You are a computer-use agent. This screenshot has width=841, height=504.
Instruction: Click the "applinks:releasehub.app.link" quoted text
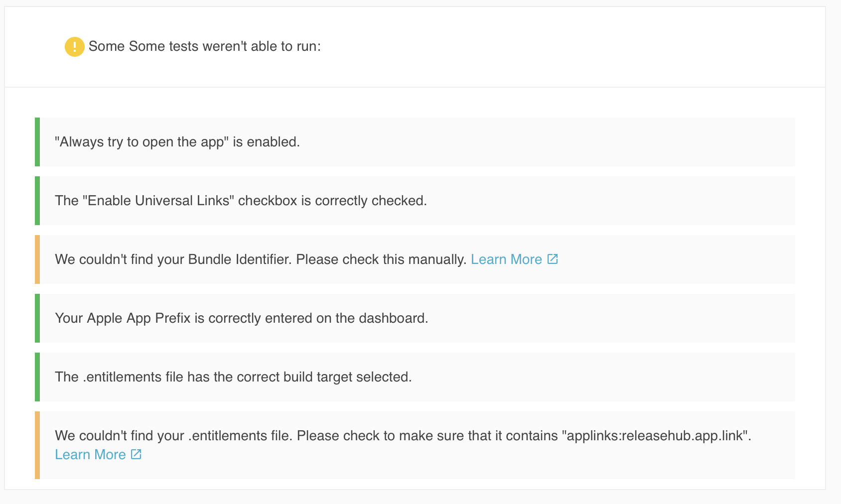(x=656, y=436)
